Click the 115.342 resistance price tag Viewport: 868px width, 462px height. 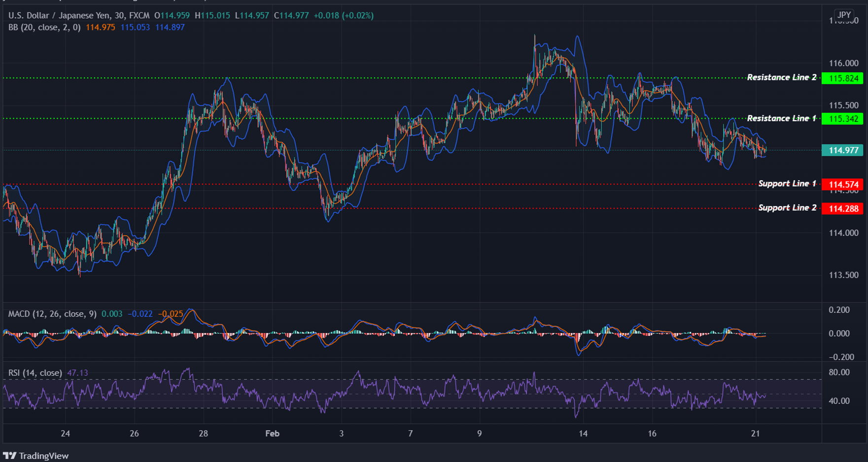tap(843, 119)
